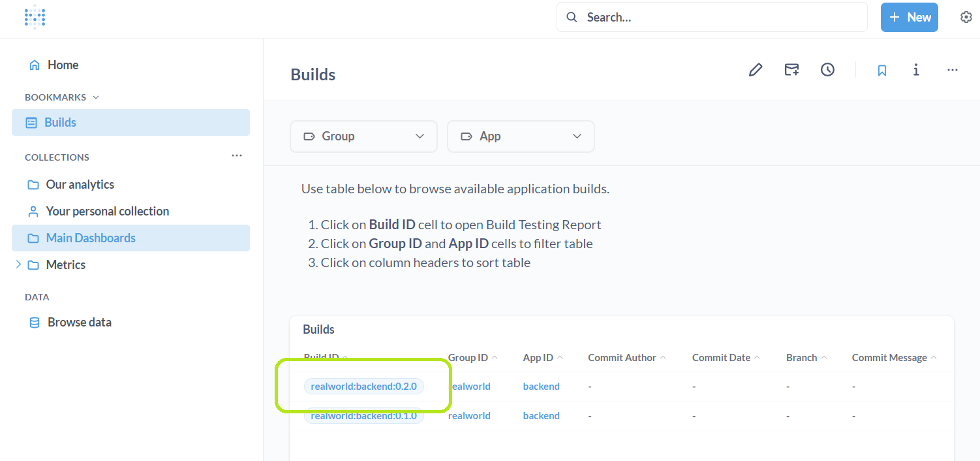Open the settings gear menu
The width and height of the screenshot is (980, 461).
coord(966,18)
